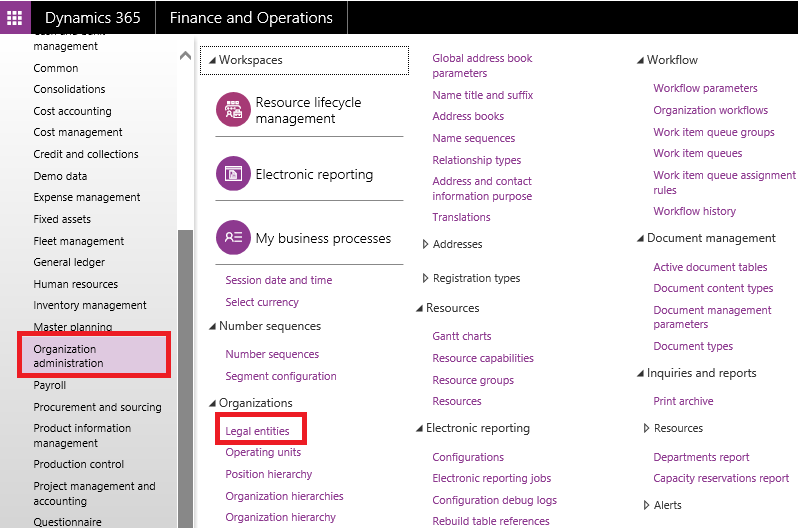The height and width of the screenshot is (528, 798).
Task: Open Resource capabilities link
Action: [482, 358]
